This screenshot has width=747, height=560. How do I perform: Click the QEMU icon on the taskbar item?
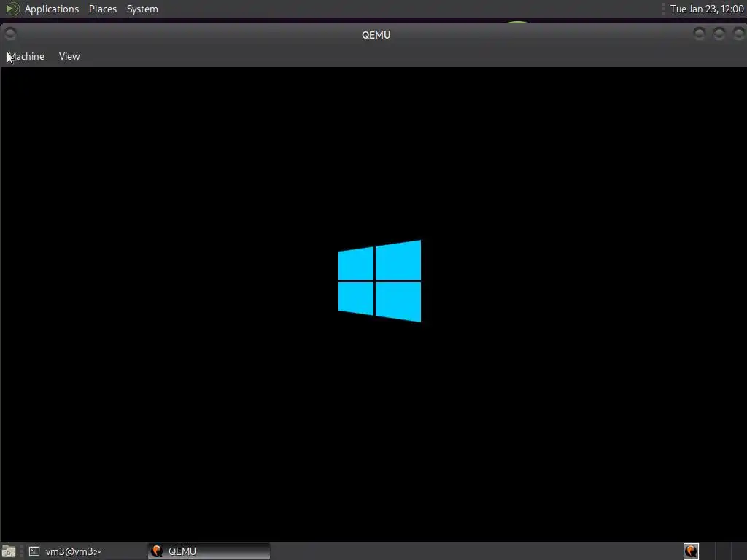157,551
